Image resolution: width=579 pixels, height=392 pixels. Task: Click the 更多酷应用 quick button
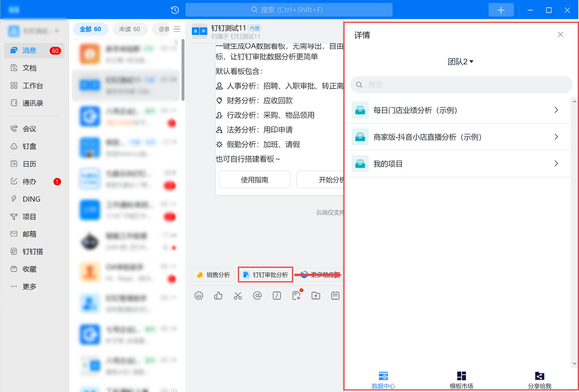[x=320, y=275]
